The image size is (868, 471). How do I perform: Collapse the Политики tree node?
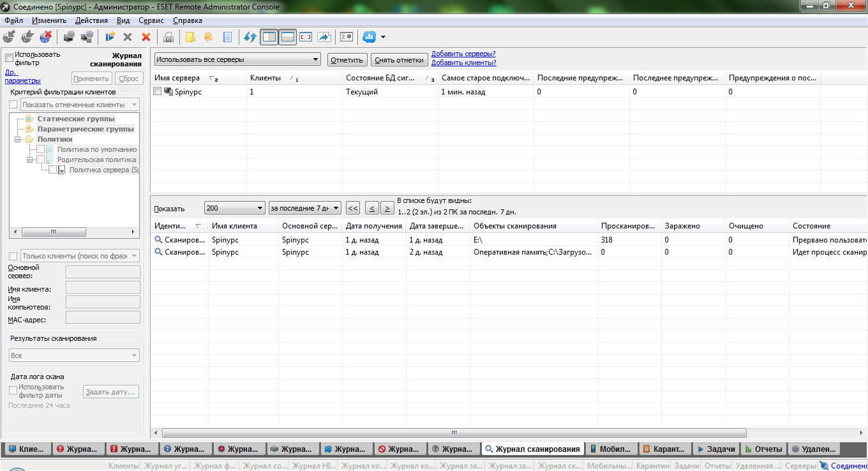point(18,139)
